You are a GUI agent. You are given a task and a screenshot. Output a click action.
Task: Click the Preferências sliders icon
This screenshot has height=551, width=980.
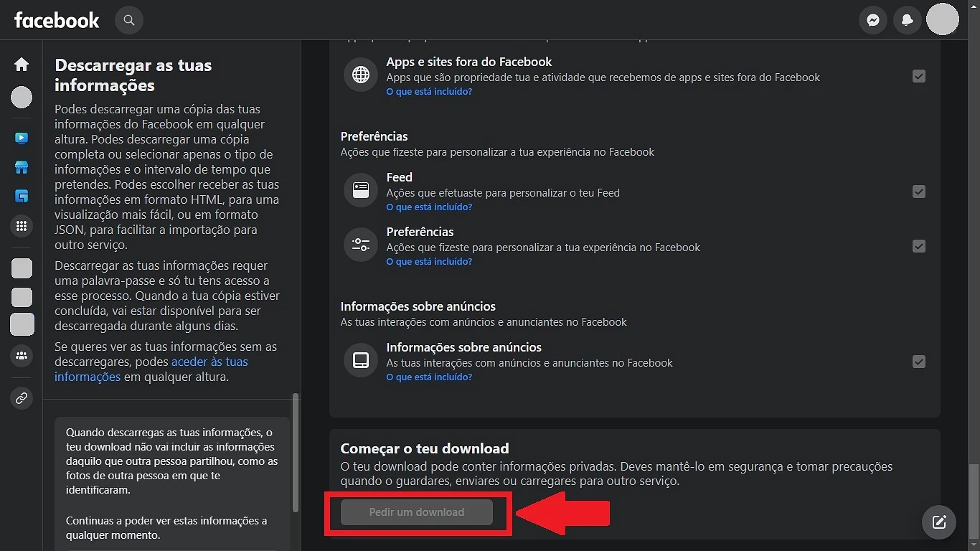[361, 245]
